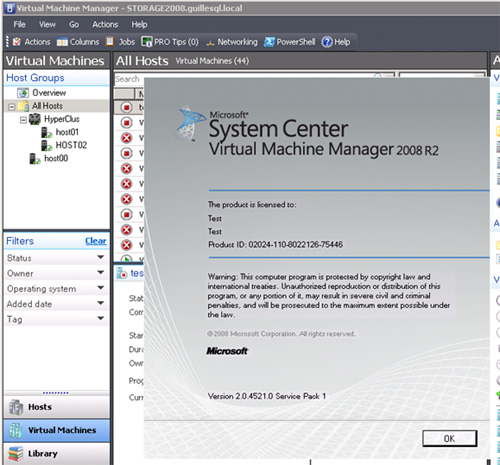Open the Help menu
This screenshot has height=465, width=500.
139,24
